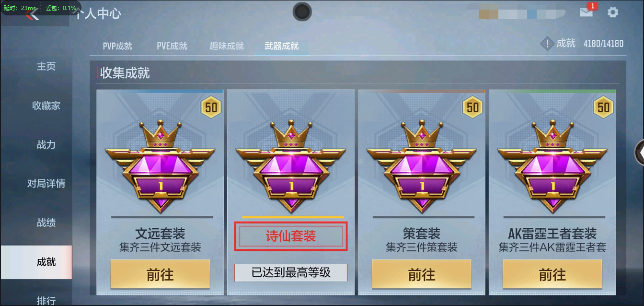Viewport: 644px width, 306px height.
Task: Click 前往 button under 文远套装
Action: point(160,274)
